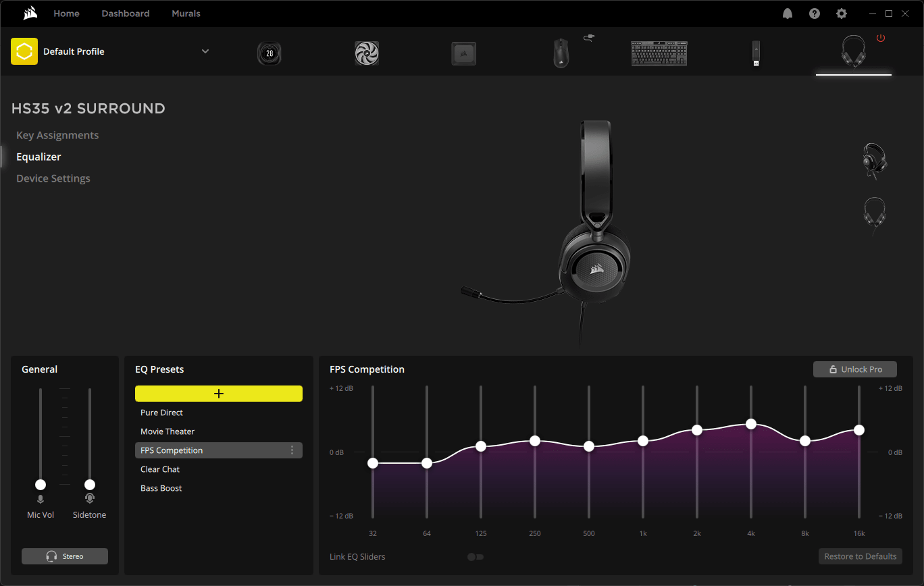
Task: Show the angled headset view thumbnail
Action: click(875, 161)
